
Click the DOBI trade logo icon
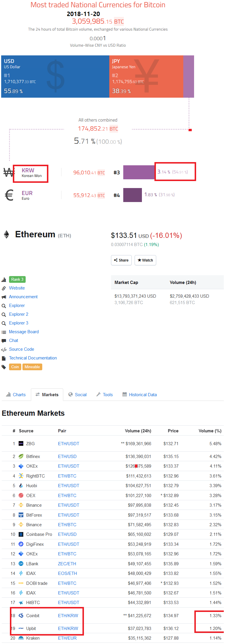(21, 583)
